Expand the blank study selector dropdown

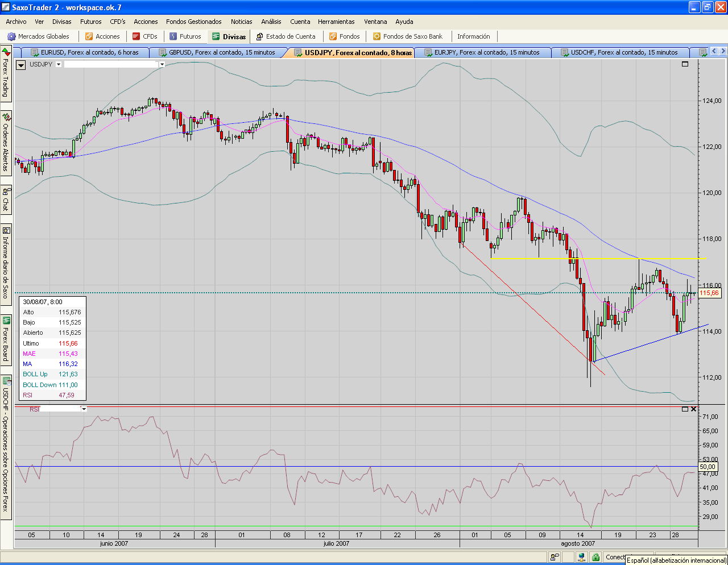coord(162,65)
